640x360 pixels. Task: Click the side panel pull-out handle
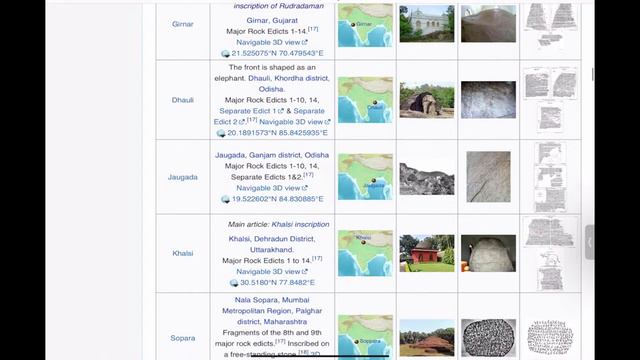tap(589, 242)
